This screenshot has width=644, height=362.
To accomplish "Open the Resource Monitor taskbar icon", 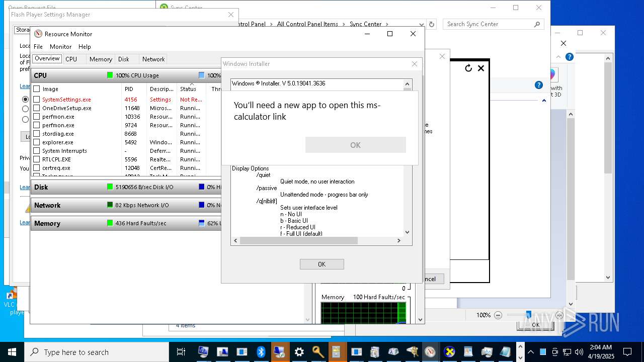I will point(430,352).
